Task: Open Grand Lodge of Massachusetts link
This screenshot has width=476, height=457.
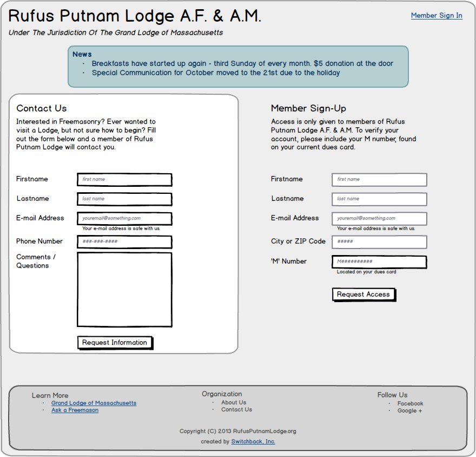Action: click(94, 403)
